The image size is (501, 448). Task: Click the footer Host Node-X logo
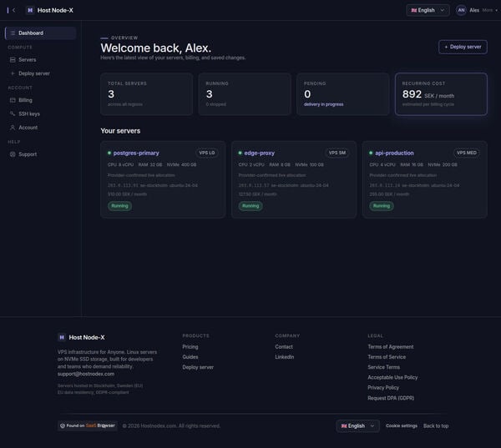(x=81, y=338)
